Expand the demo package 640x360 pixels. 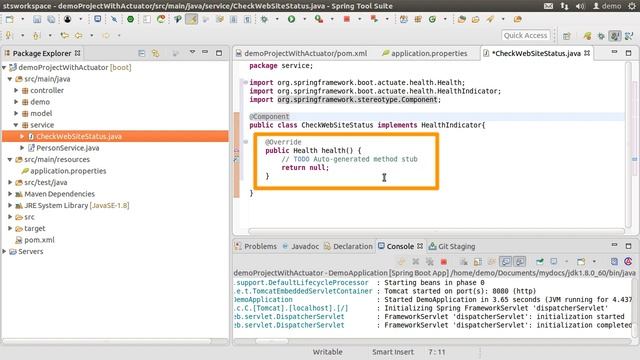click(16, 102)
